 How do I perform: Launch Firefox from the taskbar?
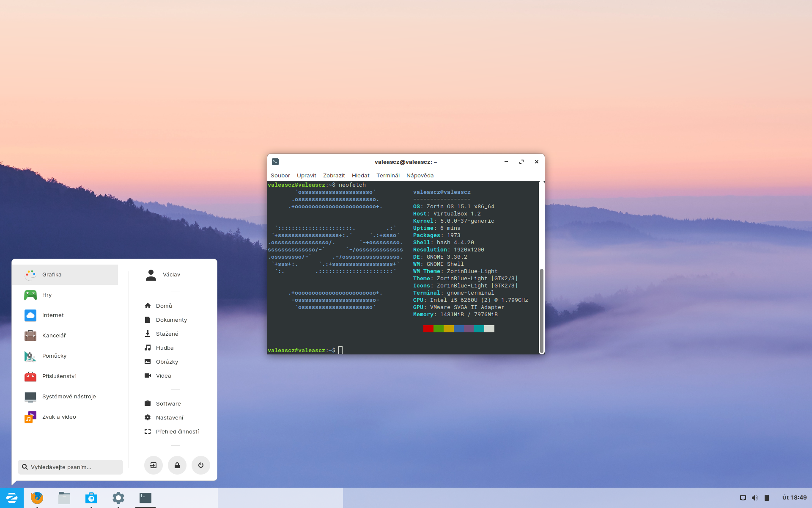point(37,498)
